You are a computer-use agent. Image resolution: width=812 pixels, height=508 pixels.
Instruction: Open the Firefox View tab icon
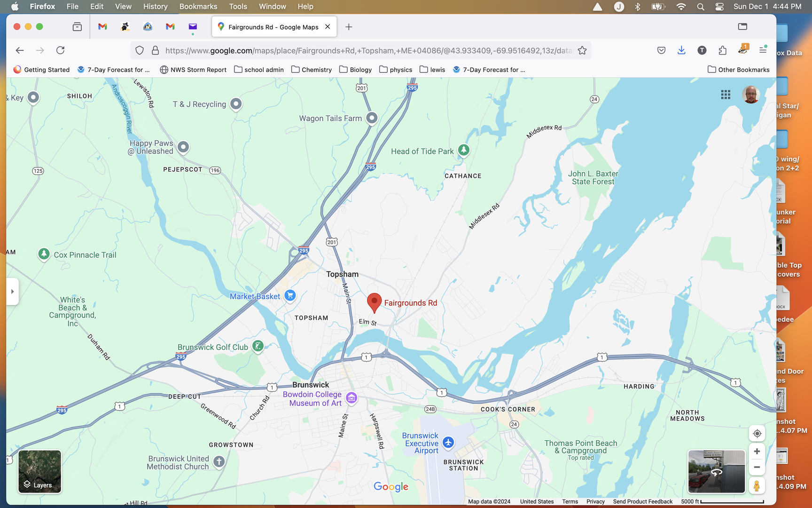tap(77, 27)
